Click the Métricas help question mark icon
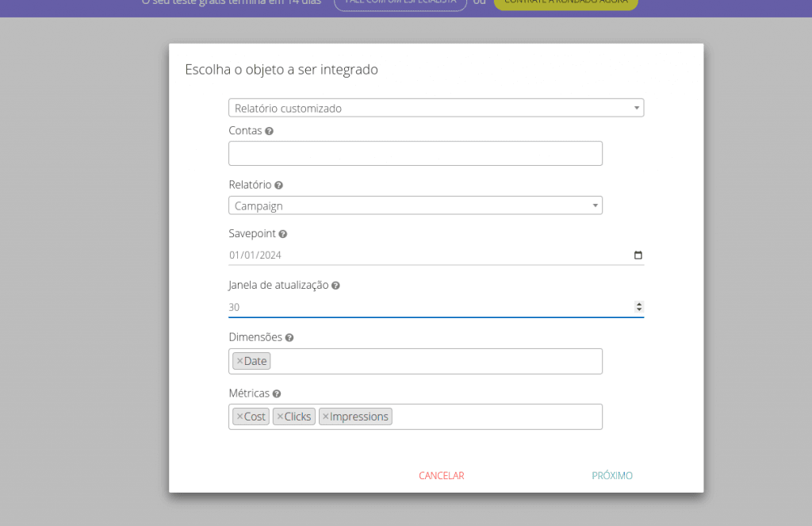 click(x=277, y=394)
